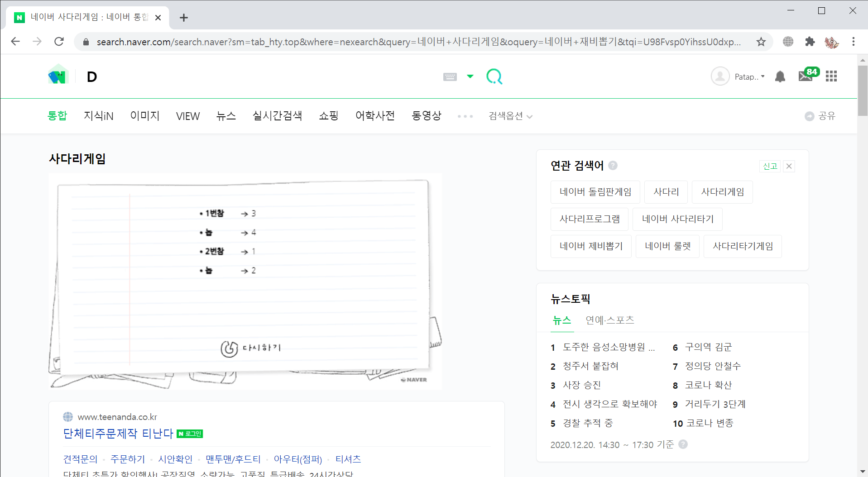868x477 pixels.
Task: Switch to the 지식iN tab
Action: pyautogui.click(x=98, y=116)
